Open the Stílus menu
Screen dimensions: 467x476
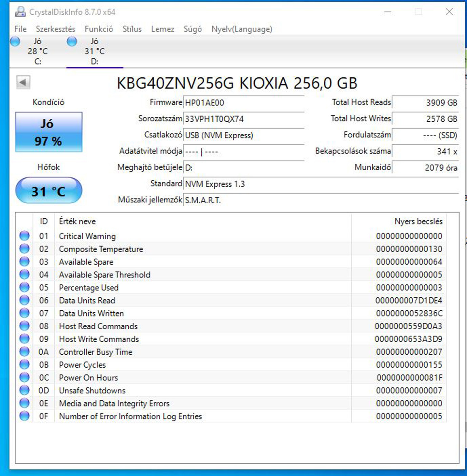coord(132,29)
